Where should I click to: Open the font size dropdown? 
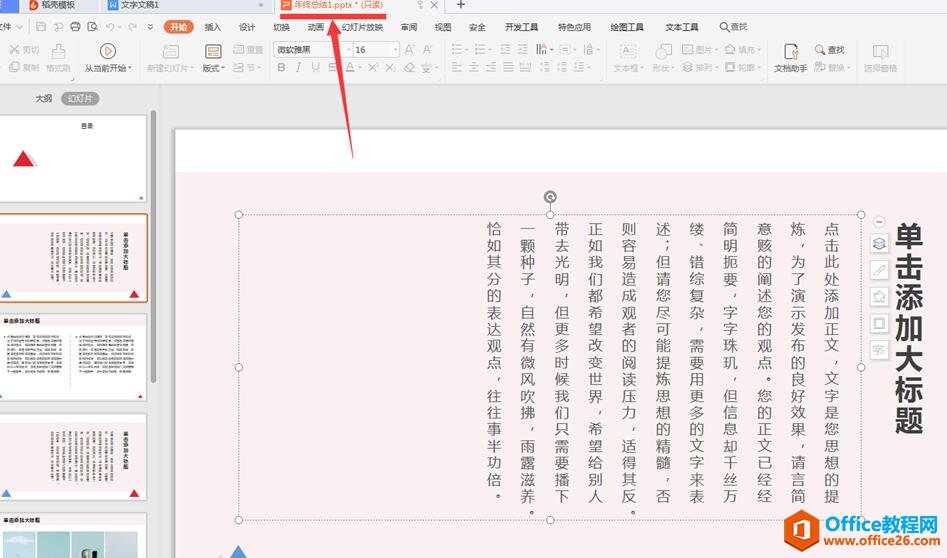(396, 50)
